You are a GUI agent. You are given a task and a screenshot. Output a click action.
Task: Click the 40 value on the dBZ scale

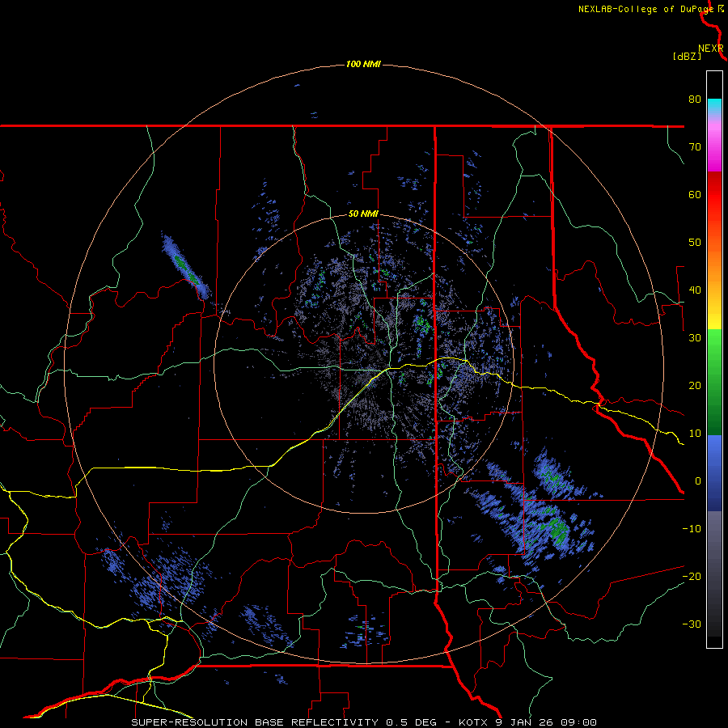click(x=695, y=290)
